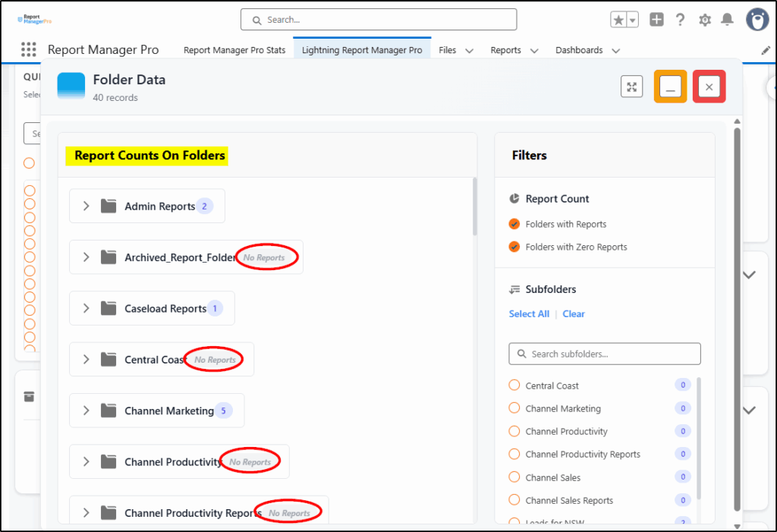
Task: Expand the Admin Reports folder
Action: (86, 206)
